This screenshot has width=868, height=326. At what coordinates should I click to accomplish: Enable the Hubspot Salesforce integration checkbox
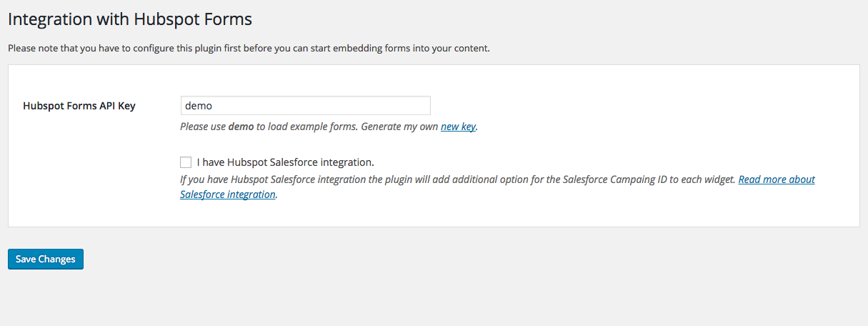tap(186, 162)
